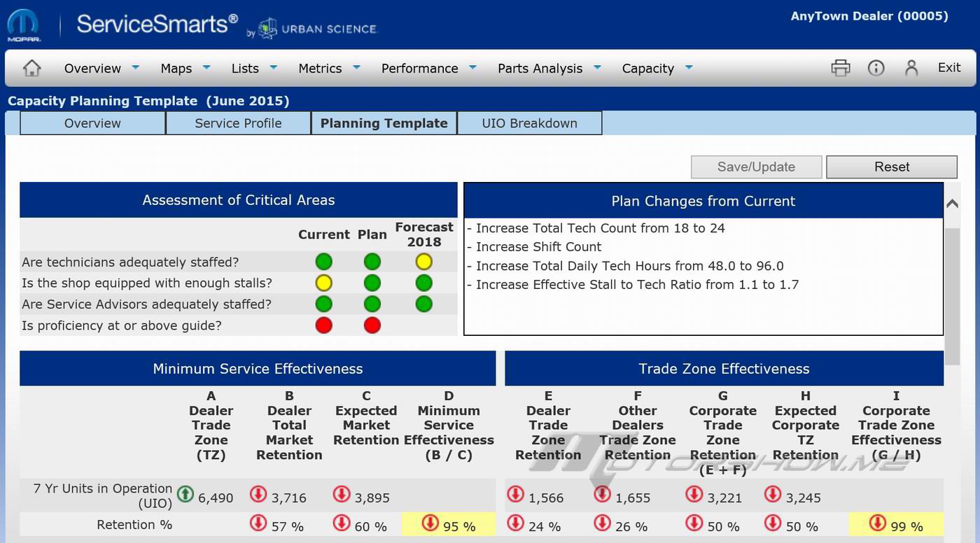Click the Reset button
The height and width of the screenshot is (543, 980).
pyautogui.click(x=892, y=167)
